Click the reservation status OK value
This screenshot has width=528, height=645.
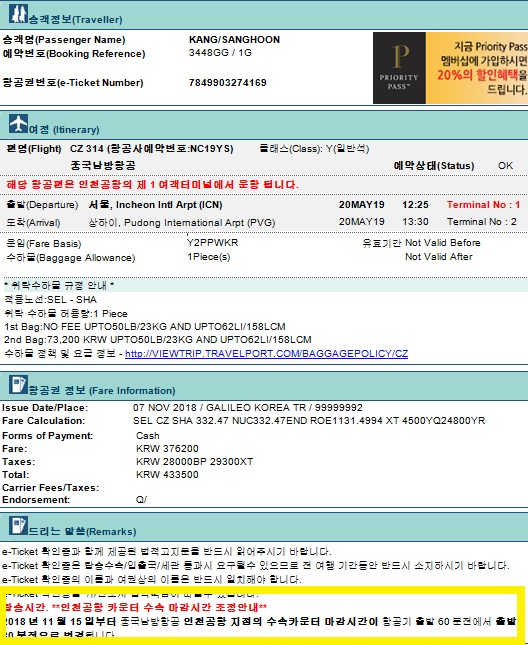pos(505,165)
